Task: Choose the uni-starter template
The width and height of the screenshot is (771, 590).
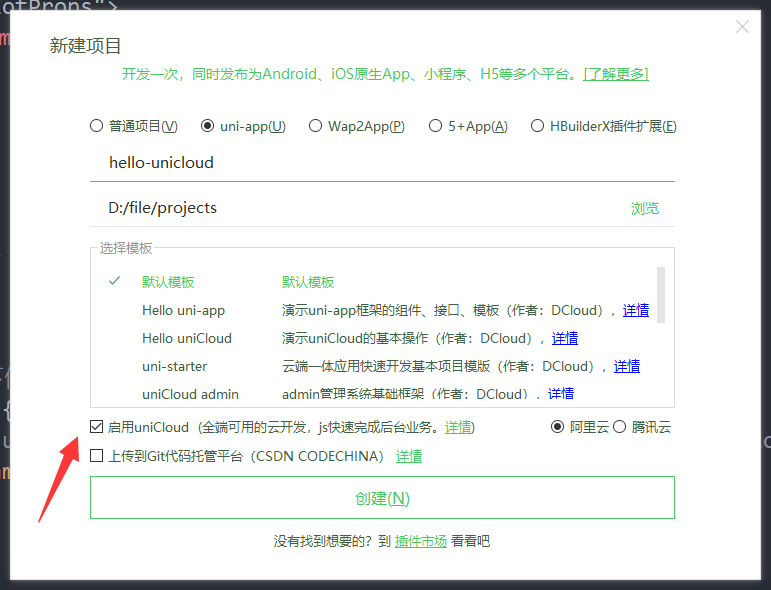Action: pyautogui.click(x=175, y=366)
